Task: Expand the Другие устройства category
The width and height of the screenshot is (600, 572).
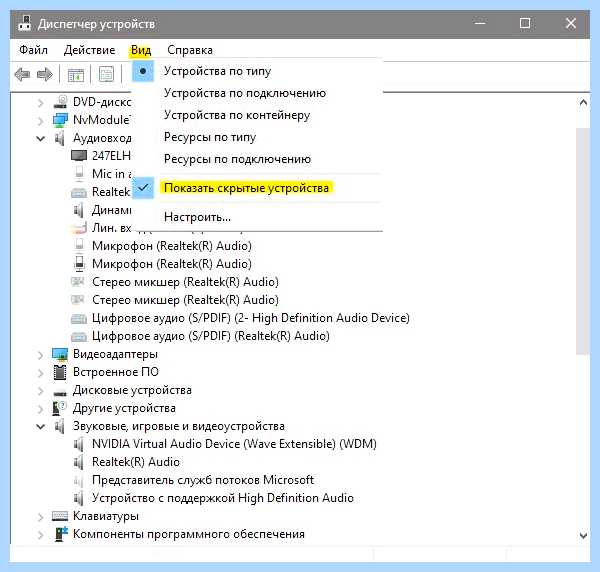Action: tap(41, 409)
